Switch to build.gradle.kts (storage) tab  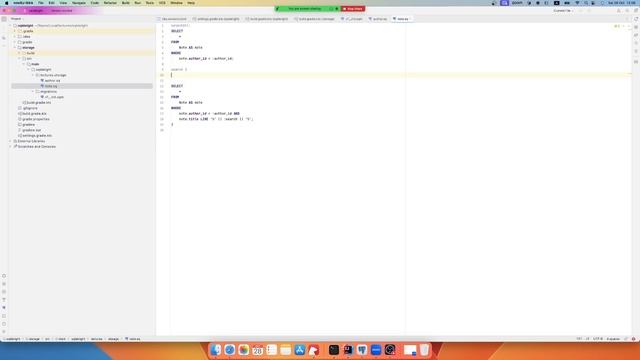click(314, 19)
